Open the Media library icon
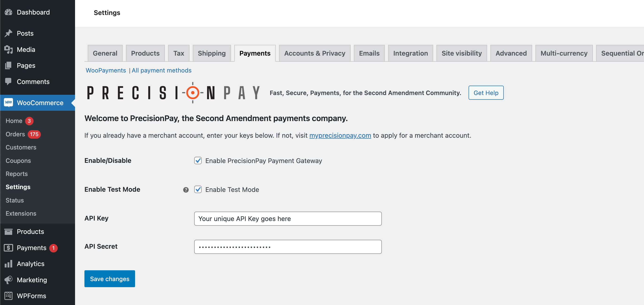The width and height of the screenshot is (644, 305). [x=8, y=49]
